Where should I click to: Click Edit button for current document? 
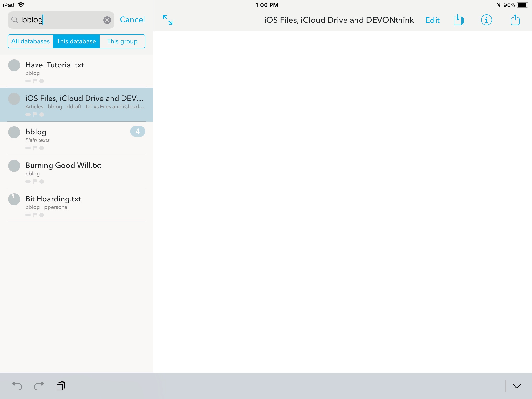click(433, 20)
